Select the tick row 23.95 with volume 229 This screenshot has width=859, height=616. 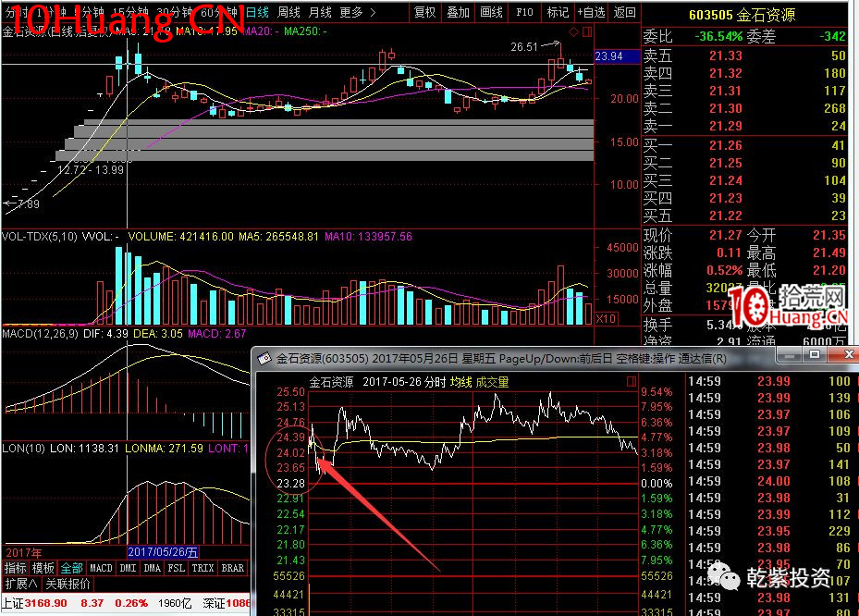click(x=769, y=532)
